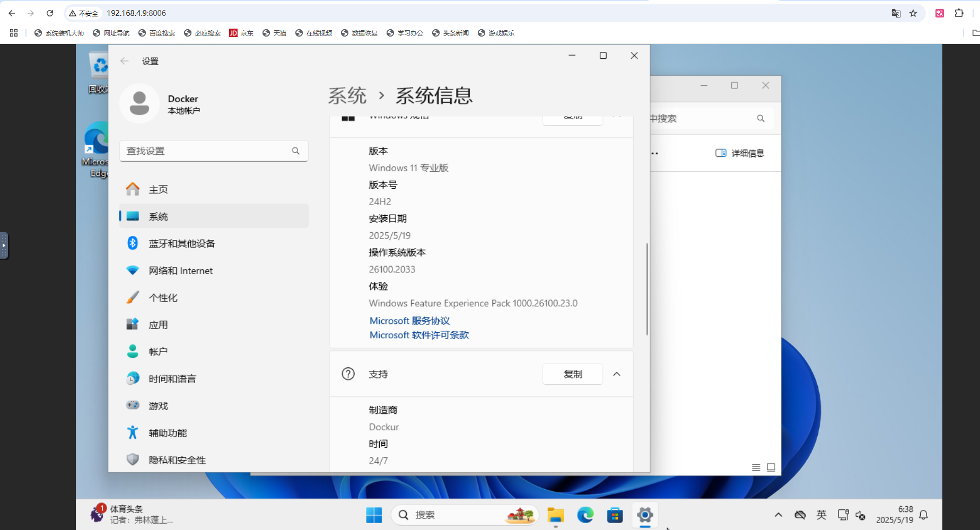Open the notification bell in the tray
Screen dimensions: 980x530
[x=923, y=515]
